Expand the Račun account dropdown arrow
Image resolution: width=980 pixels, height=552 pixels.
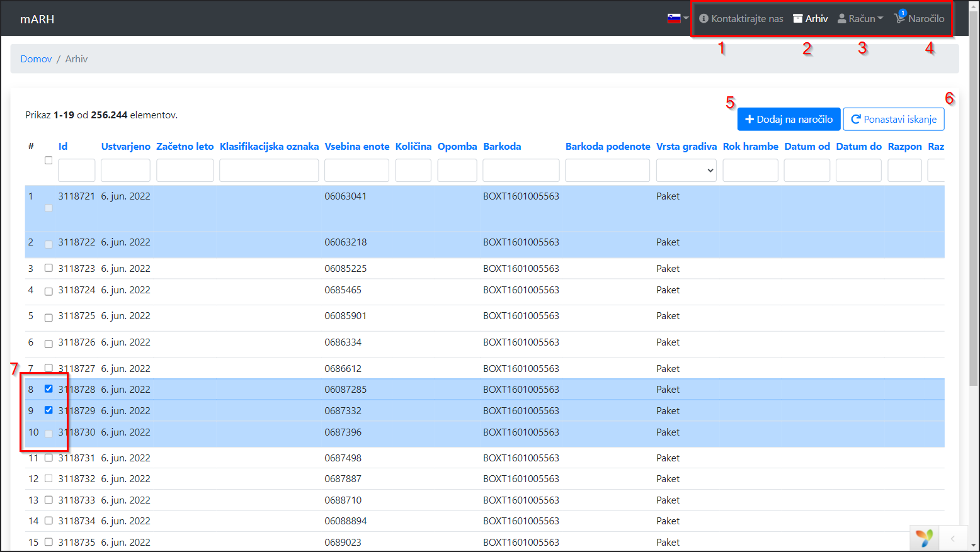[880, 18]
